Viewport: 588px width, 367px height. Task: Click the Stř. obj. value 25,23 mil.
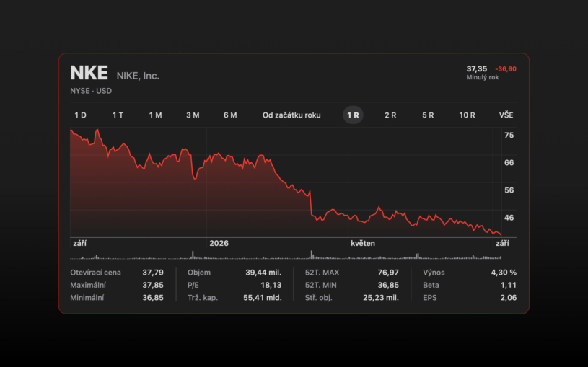click(x=381, y=298)
